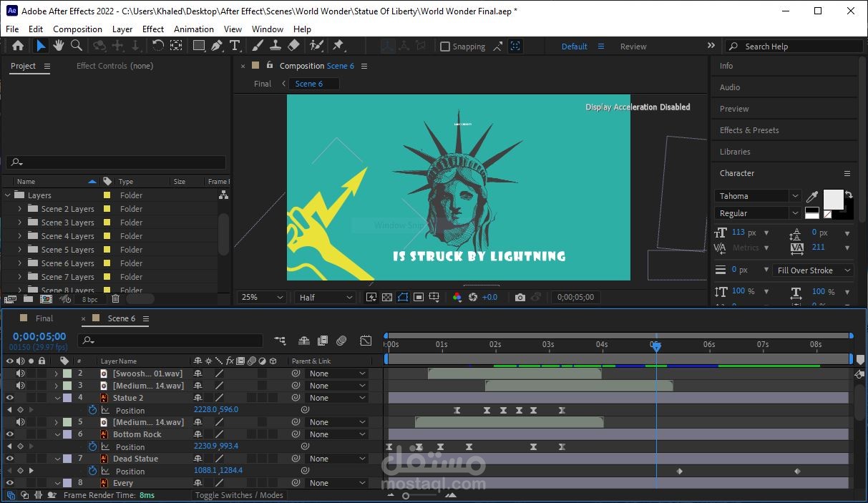Image resolution: width=868 pixels, height=503 pixels.
Task: Enable Snapping in the toolbar
Action: [x=445, y=46]
